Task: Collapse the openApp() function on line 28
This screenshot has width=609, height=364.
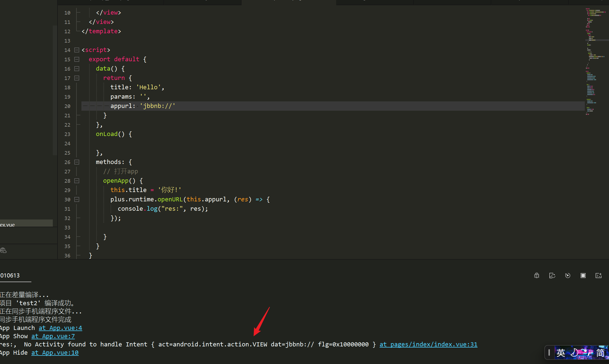Action: point(77,181)
